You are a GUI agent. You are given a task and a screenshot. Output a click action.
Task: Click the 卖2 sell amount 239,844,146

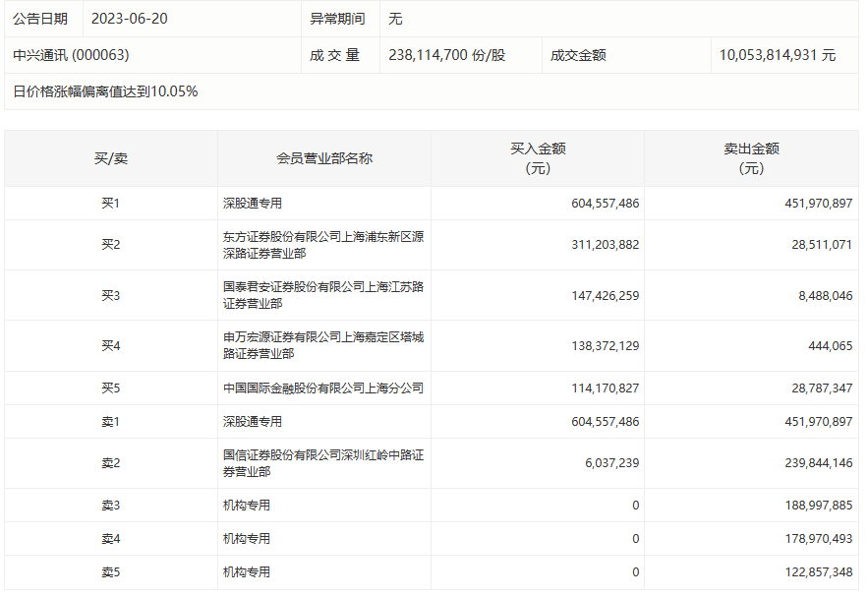(818, 463)
